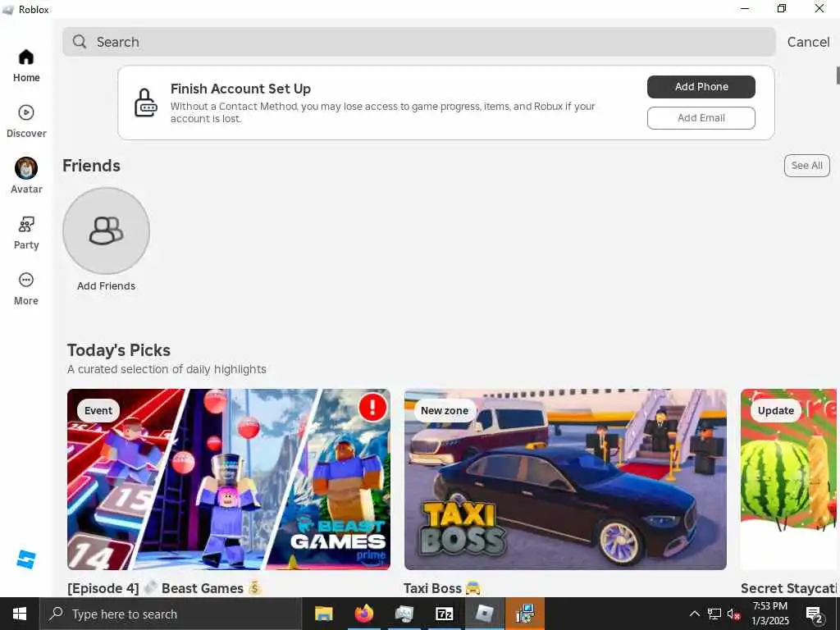Click See All for Friends
840x630 pixels.
tap(807, 166)
